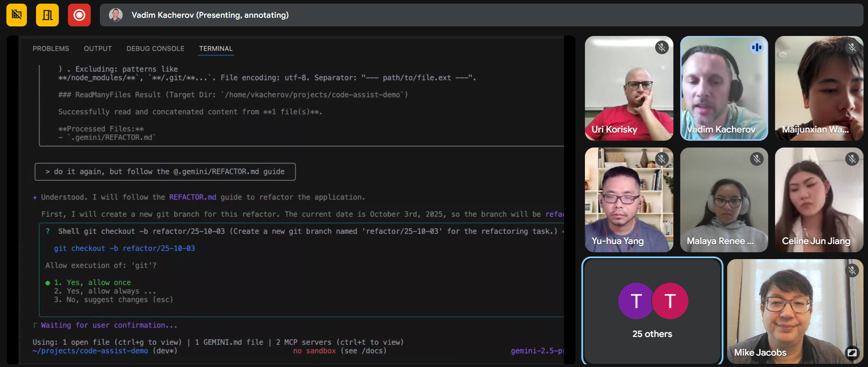Image resolution: width=868 pixels, height=367 pixels.
Task: Click the yellow hide-presentation icon
Action: pyautogui.click(x=16, y=15)
